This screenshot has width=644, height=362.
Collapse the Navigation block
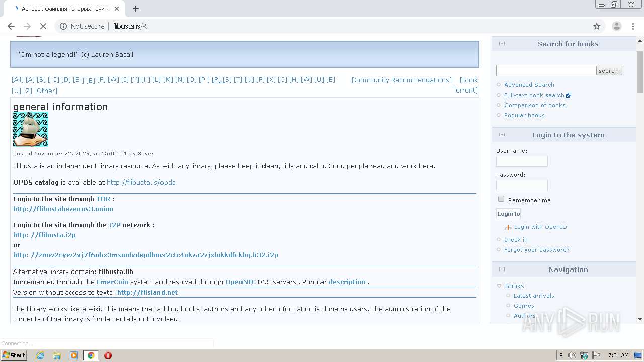pos(502,269)
